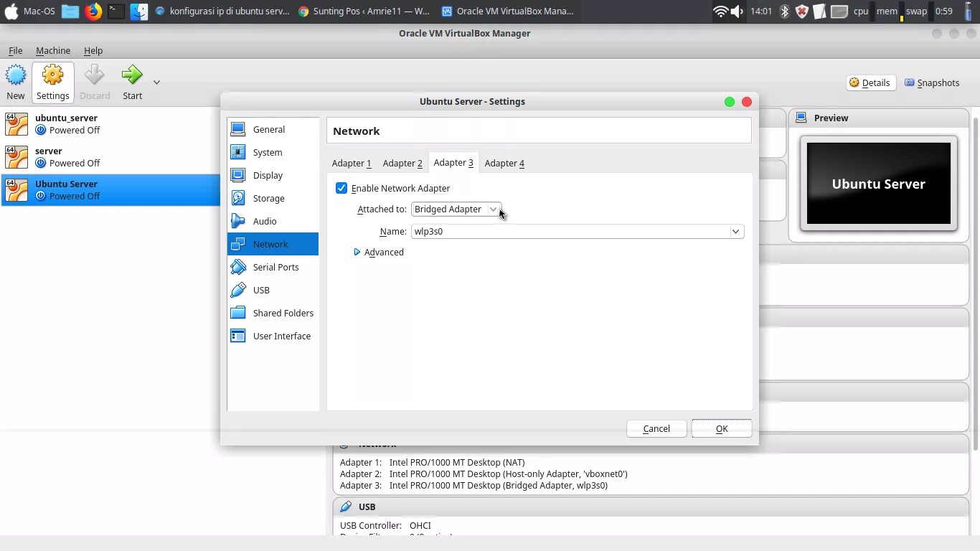Click the USB section icon in details

click(x=346, y=507)
